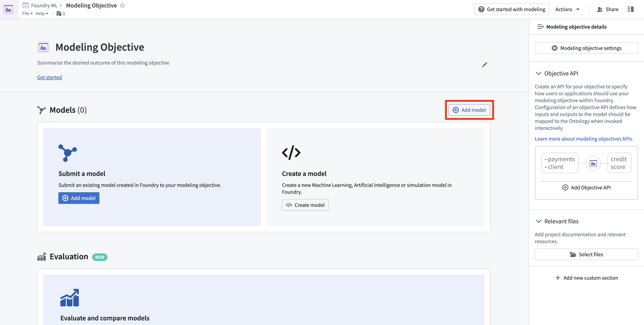Click the Models section graph icon
This screenshot has width=644, height=325.
pyautogui.click(x=42, y=110)
